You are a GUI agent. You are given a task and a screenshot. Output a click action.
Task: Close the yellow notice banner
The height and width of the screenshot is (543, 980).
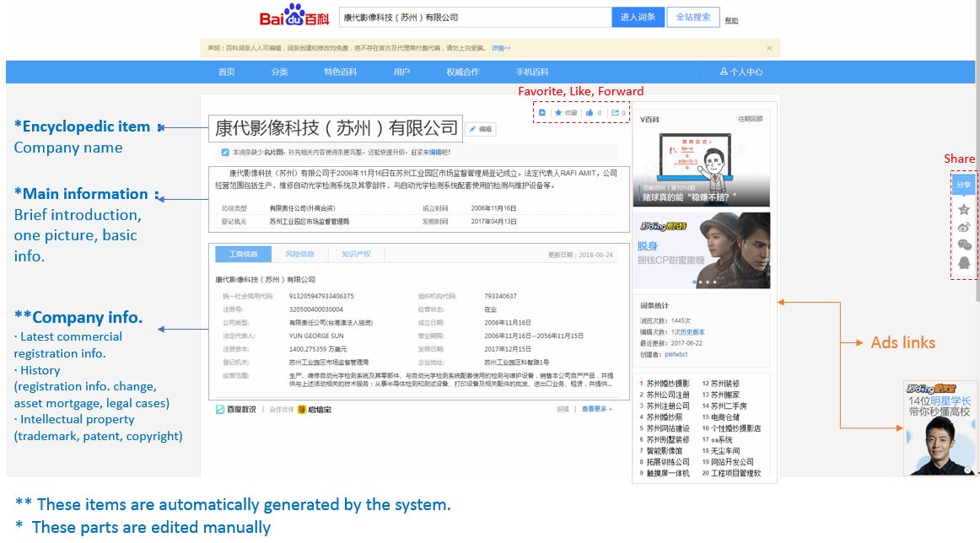(x=769, y=48)
